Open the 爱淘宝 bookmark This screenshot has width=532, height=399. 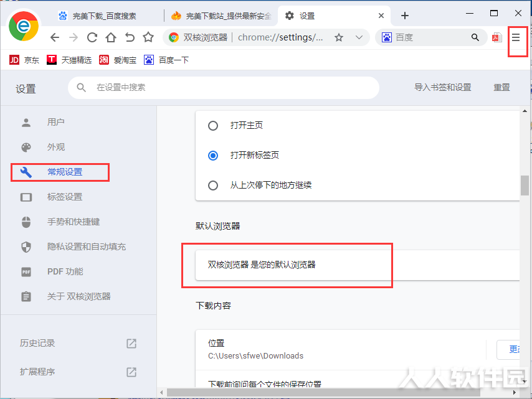coord(118,60)
